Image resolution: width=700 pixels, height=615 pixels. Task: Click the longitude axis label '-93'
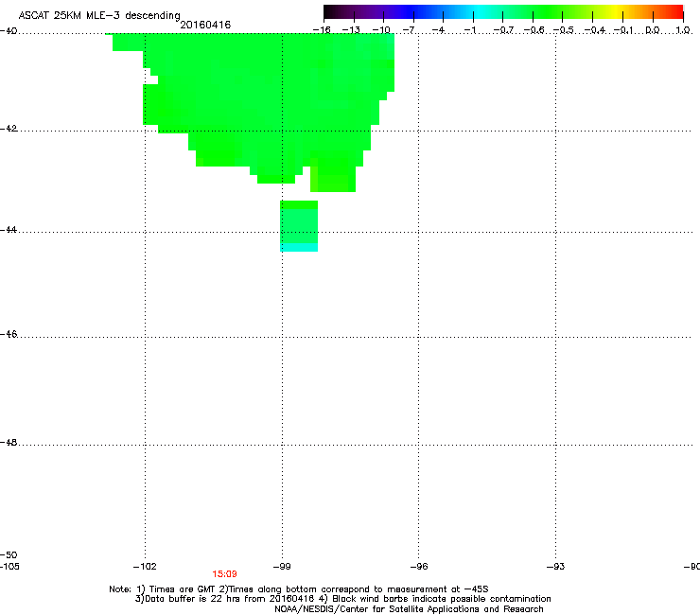pyautogui.click(x=556, y=567)
